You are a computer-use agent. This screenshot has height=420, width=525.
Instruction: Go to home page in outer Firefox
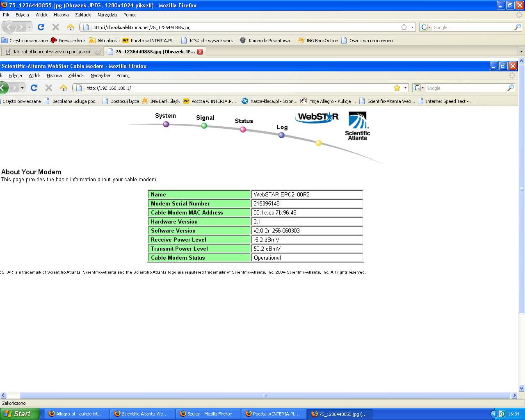click(71, 27)
